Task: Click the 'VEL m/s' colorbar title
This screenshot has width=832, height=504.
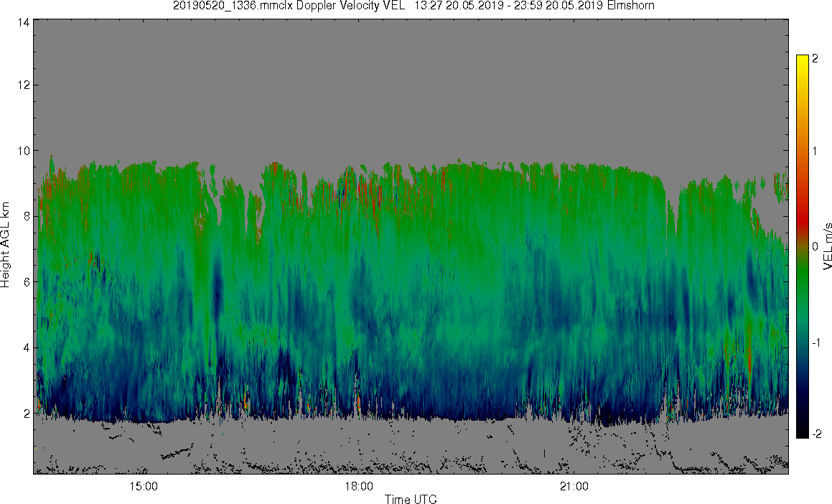Action: [827, 246]
